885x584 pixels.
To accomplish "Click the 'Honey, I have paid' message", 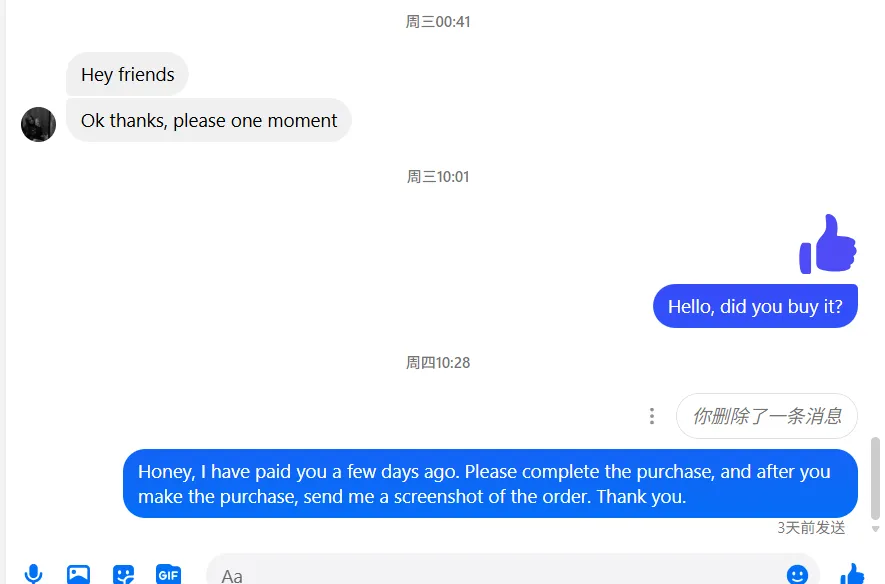I will click(490, 484).
